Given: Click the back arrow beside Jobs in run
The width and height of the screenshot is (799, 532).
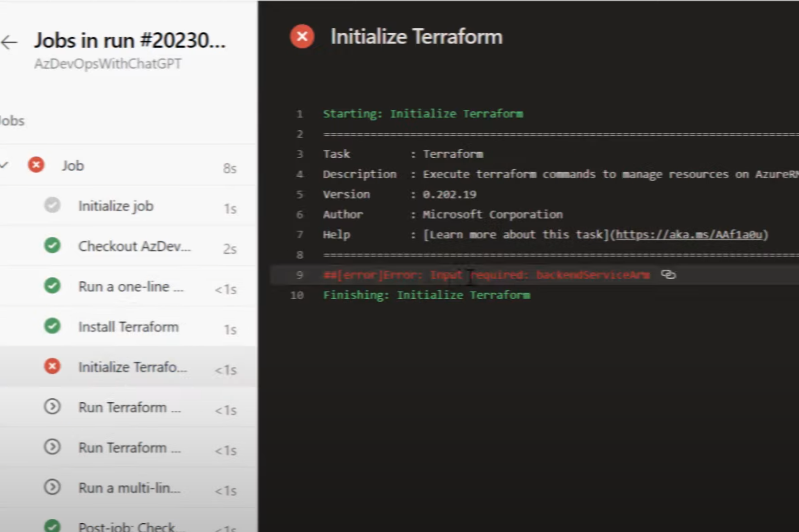Looking at the screenshot, I should (9, 42).
